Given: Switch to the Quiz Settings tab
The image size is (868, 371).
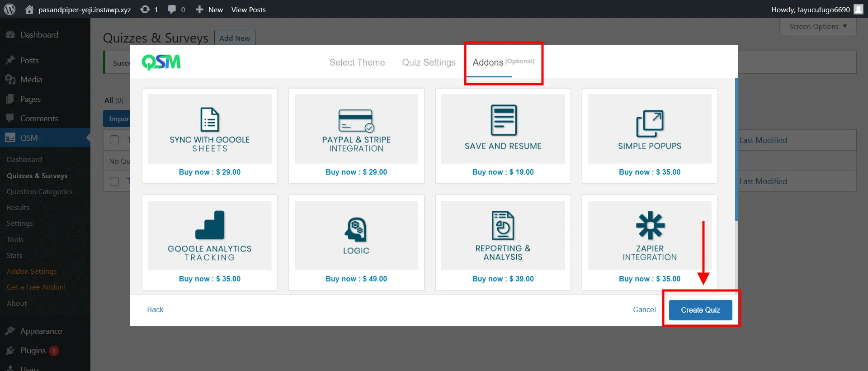Looking at the screenshot, I should pyautogui.click(x=429, y=62).
